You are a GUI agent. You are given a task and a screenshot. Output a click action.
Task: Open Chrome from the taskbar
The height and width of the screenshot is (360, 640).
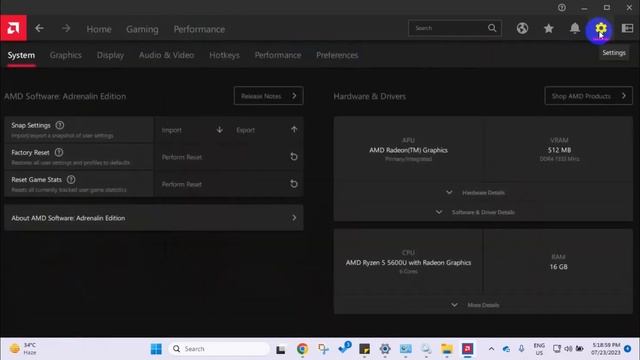coord(302,349)
